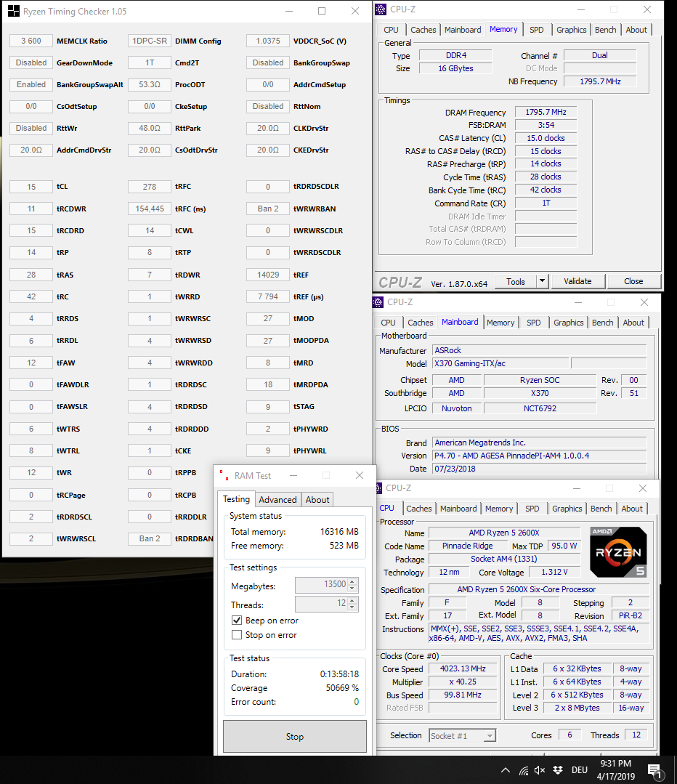This screenshot has height=784, width=677.
Task: Toggle the Beep on error checkbox
Action: tap(237, 621)
